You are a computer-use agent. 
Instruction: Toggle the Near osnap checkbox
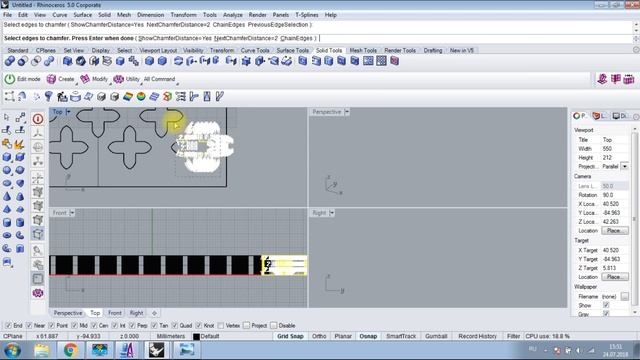29,326
